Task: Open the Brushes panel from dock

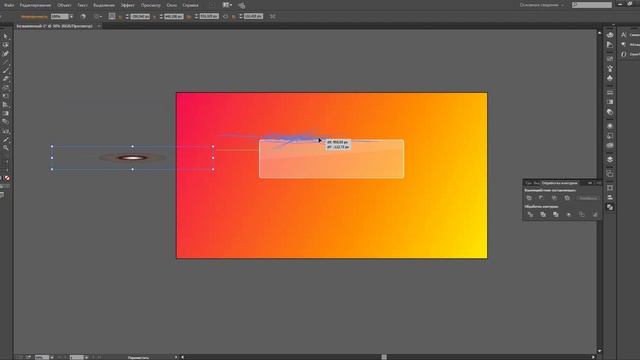Action: point(610,59)
